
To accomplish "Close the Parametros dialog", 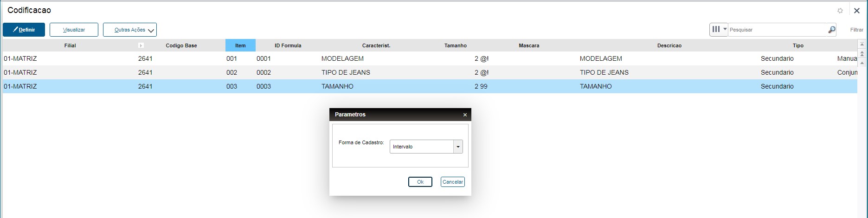I will (x=465, y=115).
